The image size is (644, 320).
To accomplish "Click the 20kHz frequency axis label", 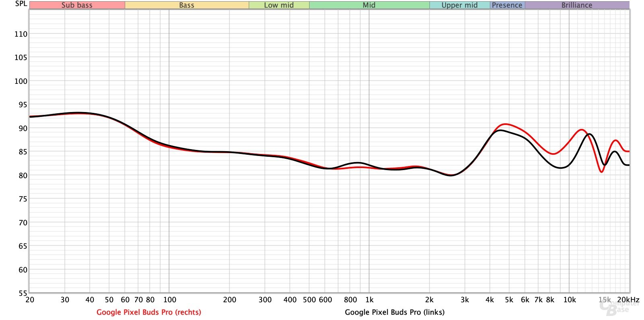I will tap(628, 300).
